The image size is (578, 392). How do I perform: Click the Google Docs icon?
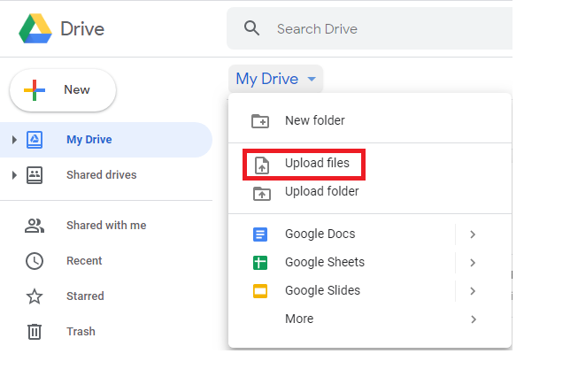coord(260,234)
